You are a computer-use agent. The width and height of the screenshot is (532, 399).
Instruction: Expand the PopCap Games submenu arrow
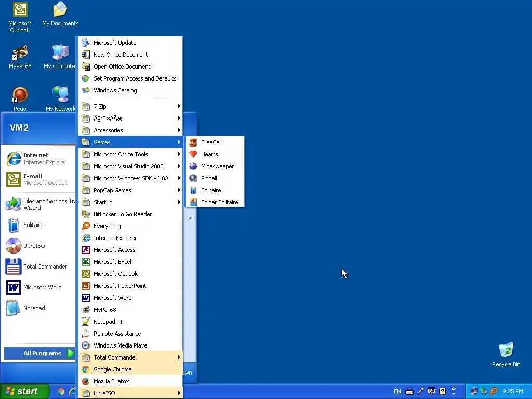coord(179,190)
